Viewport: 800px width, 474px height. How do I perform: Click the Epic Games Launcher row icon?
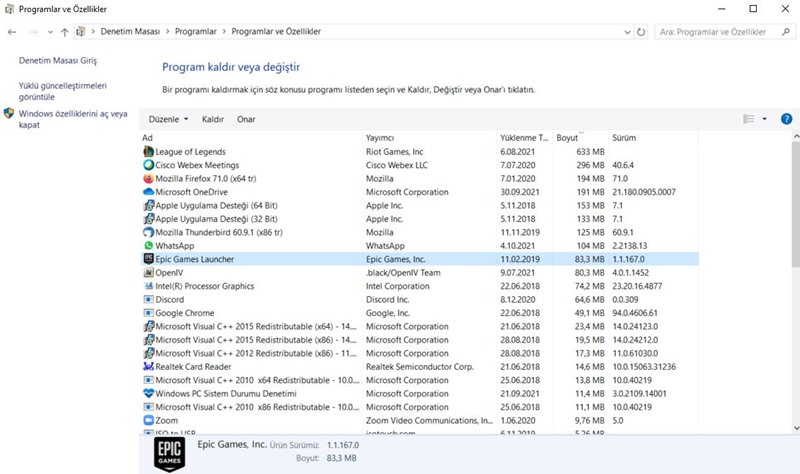148,259
